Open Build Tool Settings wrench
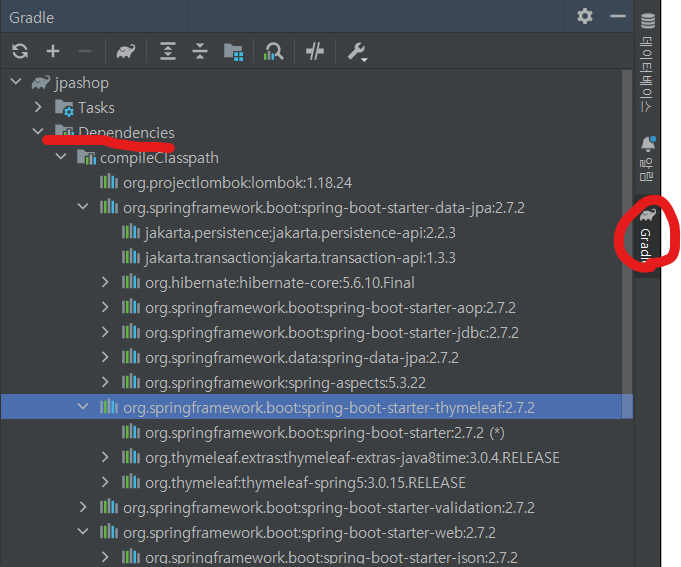681x567 pixels. pyautogui.click(x=357, y=52)
